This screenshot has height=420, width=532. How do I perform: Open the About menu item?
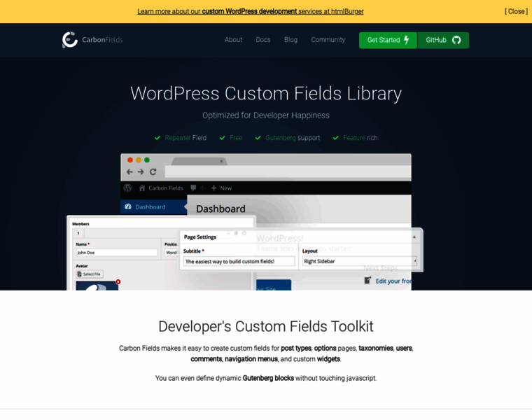233,40
